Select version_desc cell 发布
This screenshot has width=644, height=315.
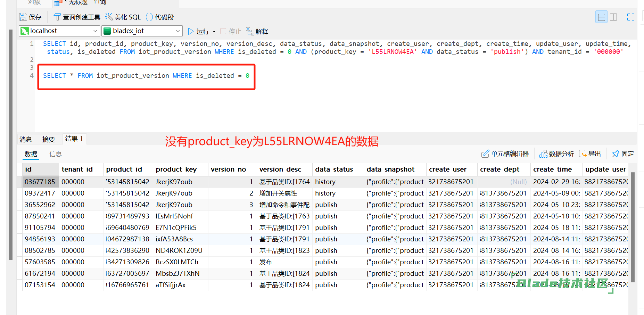point(284,262)
